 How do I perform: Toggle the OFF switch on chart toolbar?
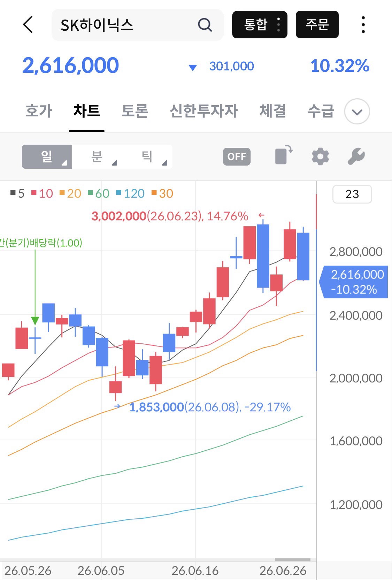point(237,157)
